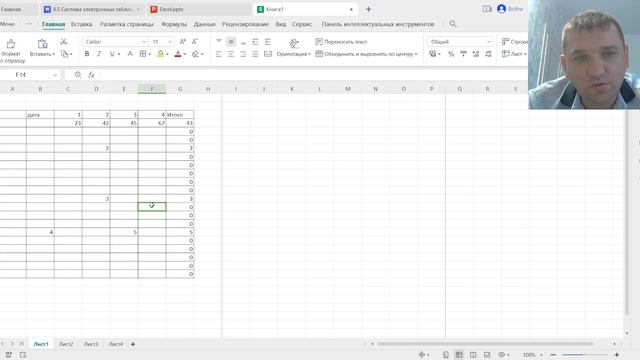
Task: Apply the yellow fill color
Action: [160, 54]
